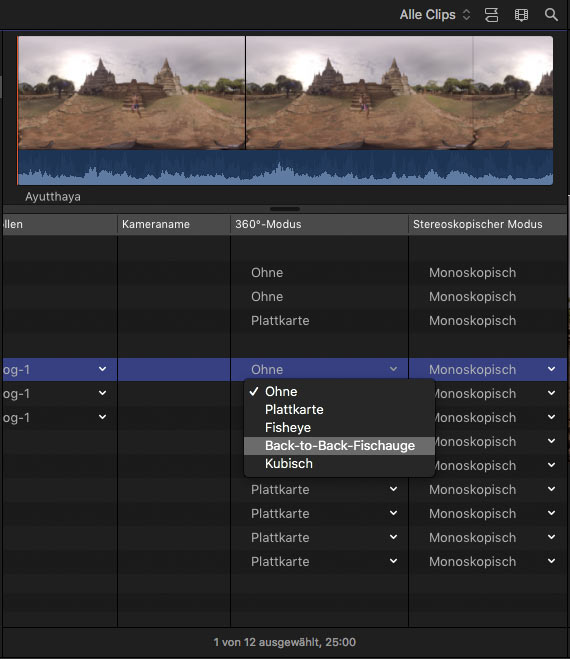This screenshot has height=659, width=570.
Task: Click the Ayutthaya clip filmstrip thumbnail
Action: pyautogui.click(x=285, y=92)
